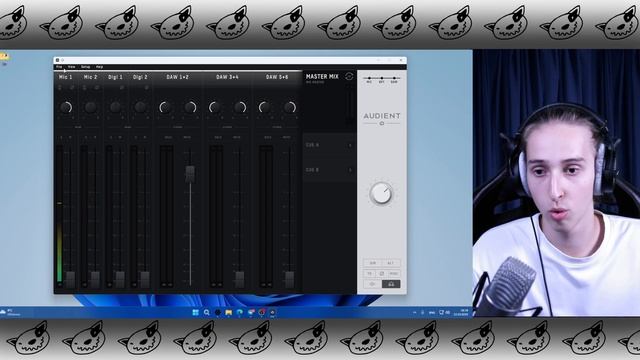This screenshot has width=640, height=360.
Task: Click the 'Digi 2' channel name
Action: [140, 77]
